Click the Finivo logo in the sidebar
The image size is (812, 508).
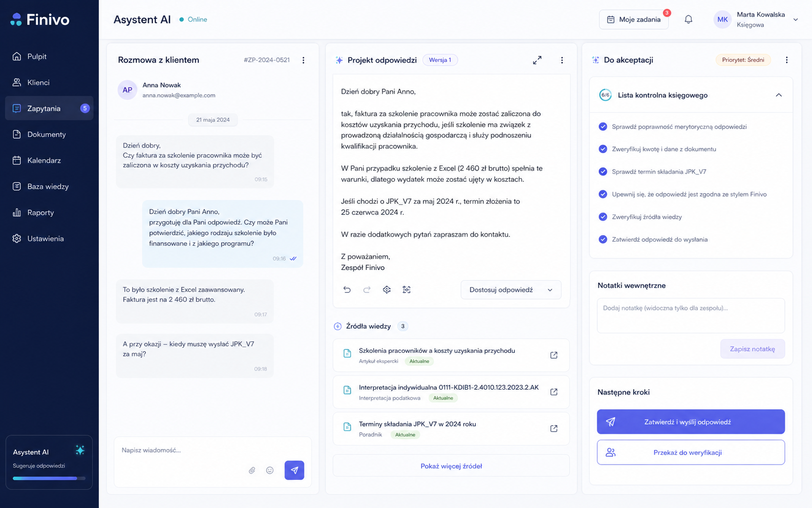pyautogui.click(x=40, y=19)
